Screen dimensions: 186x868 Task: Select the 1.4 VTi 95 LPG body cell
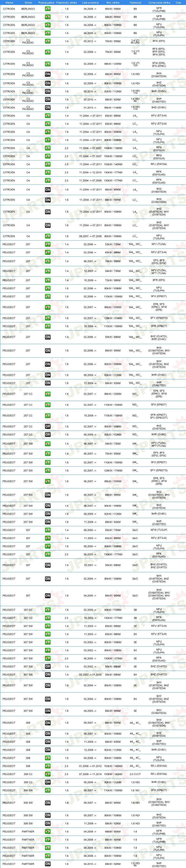135,41
